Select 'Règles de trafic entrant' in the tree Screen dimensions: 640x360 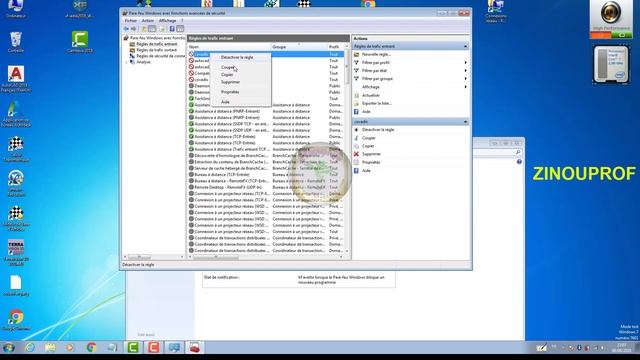point(157,44)
